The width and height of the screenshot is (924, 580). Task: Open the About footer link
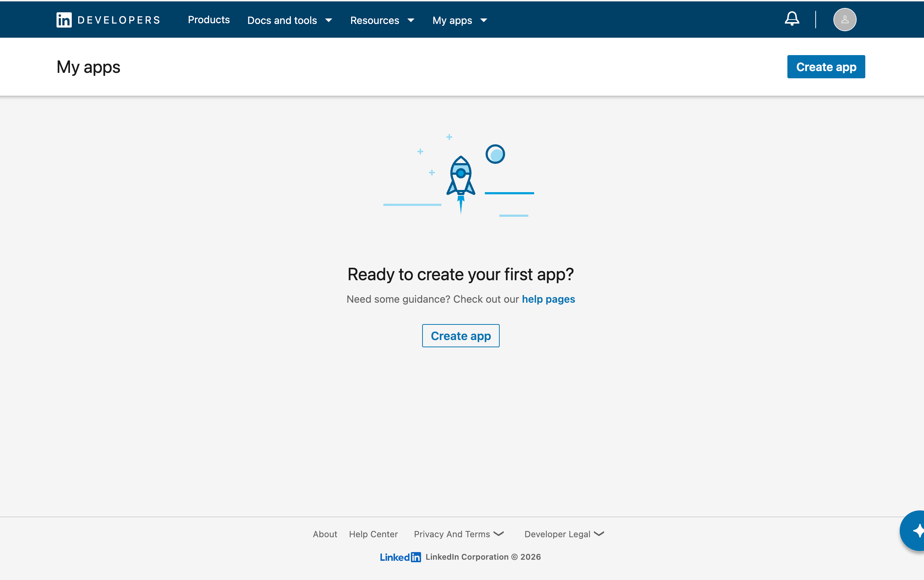pyautogui.click(x=325, y=534)
